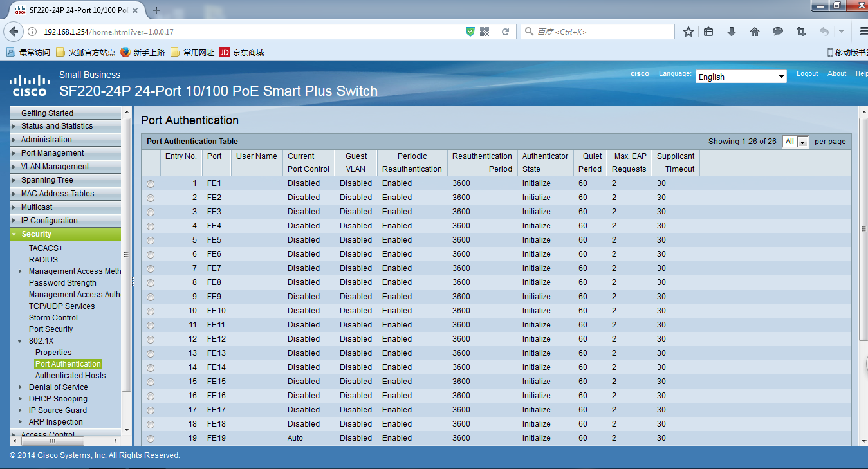Open the Getting Started menu item
The height and width of the screenshot is (469, 868).
(65, 113)
